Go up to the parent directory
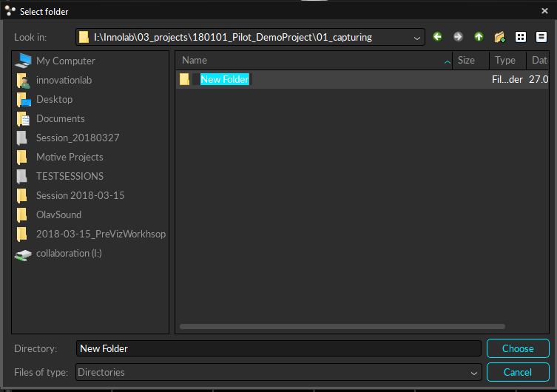 pos(479,37)
